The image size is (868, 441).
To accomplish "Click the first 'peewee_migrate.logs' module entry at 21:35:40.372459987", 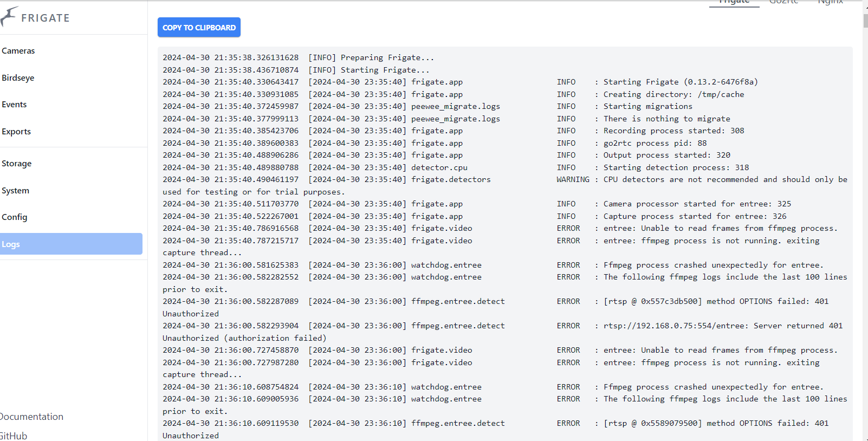I will pos(456,106).
